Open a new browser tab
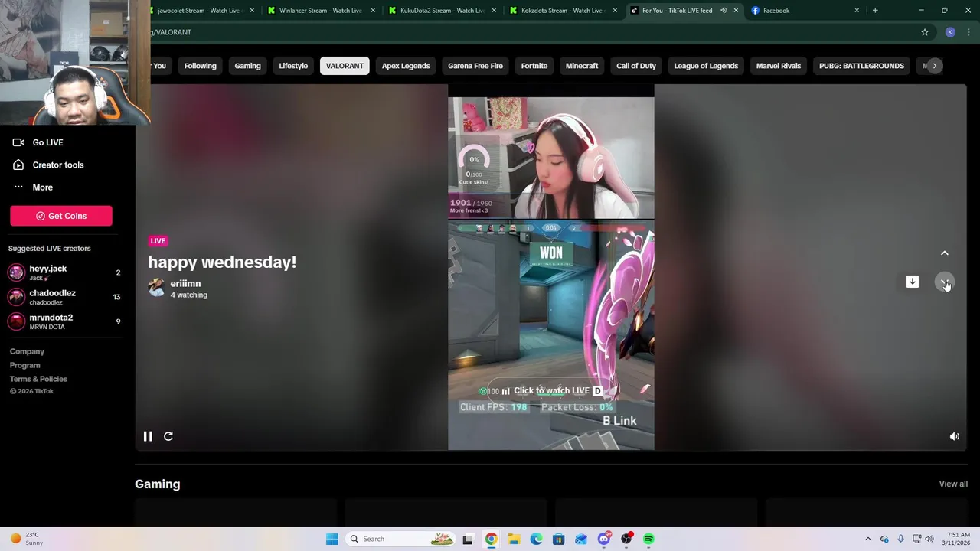This screenshot has height=551, width=980. [875, 11]
